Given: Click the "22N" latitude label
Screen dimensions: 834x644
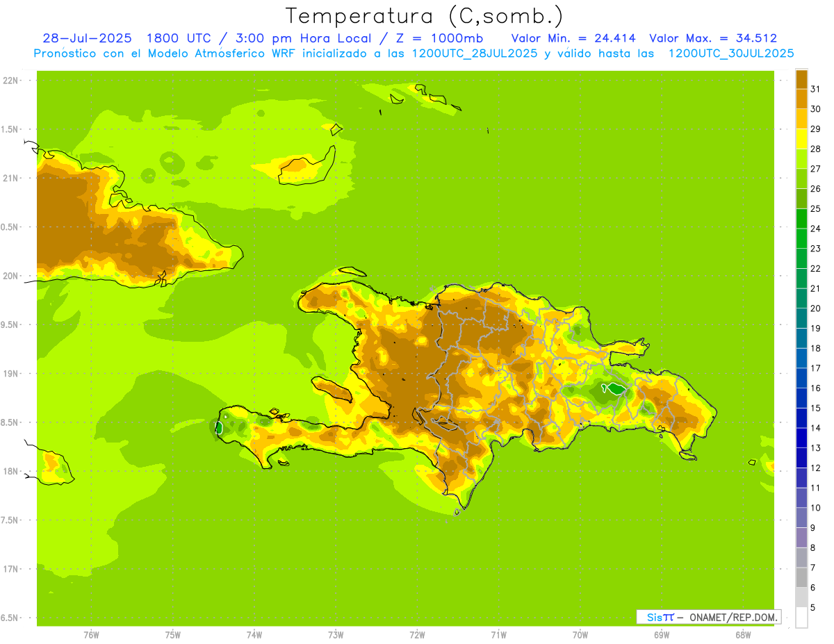Looking at the screenshot, I should point(10,81).
